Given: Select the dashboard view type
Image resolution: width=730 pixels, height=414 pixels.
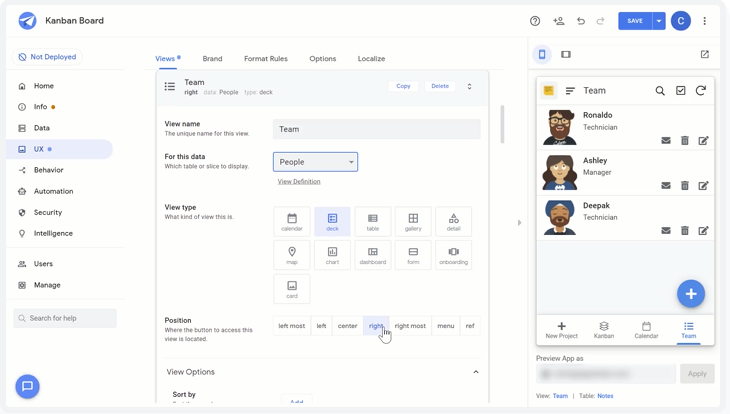Looking at the screenshot, I should (x=373, y=255).
